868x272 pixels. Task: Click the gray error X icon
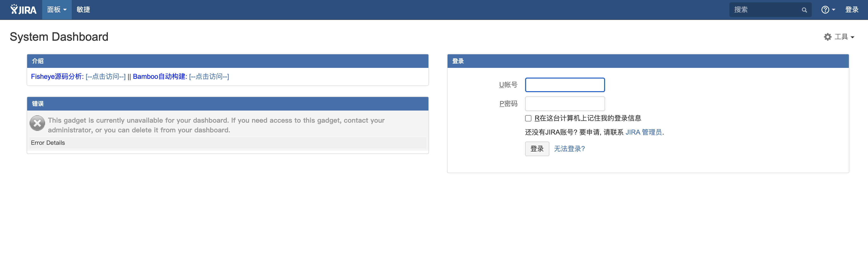click(x=37, y=123)
